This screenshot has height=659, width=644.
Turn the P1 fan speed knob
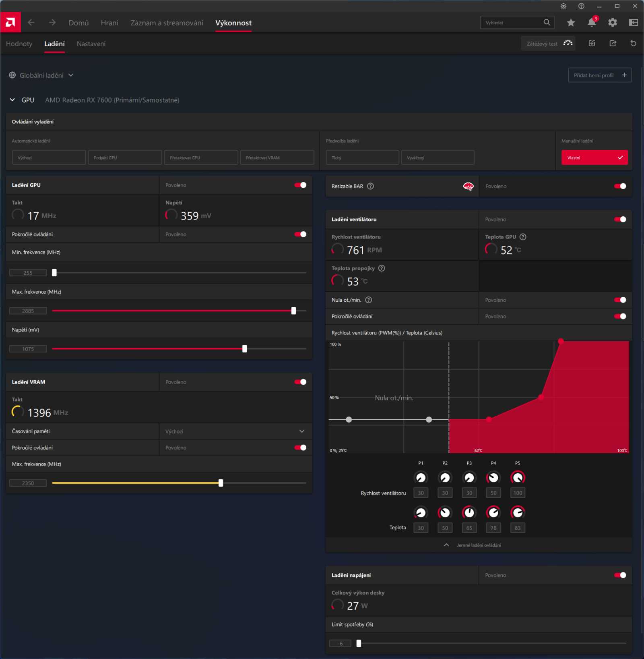(x=421, y=478)
